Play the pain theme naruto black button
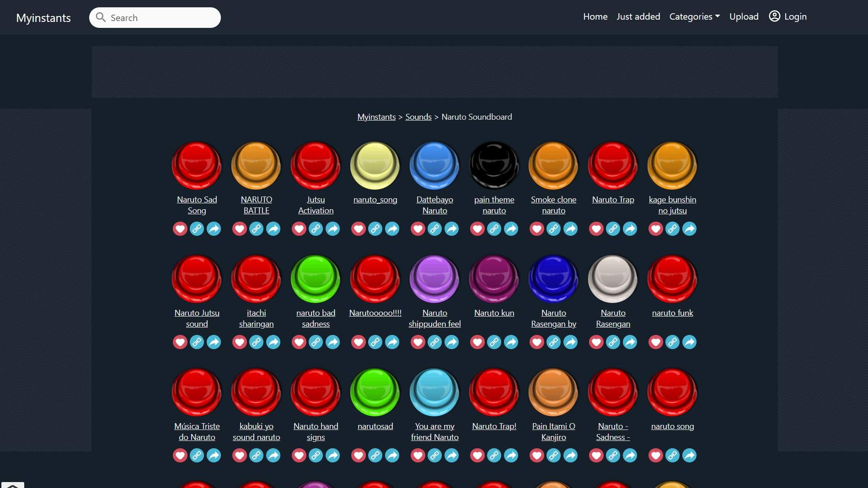The height and width of the screenshot is (488, 868). click(494, 165)
